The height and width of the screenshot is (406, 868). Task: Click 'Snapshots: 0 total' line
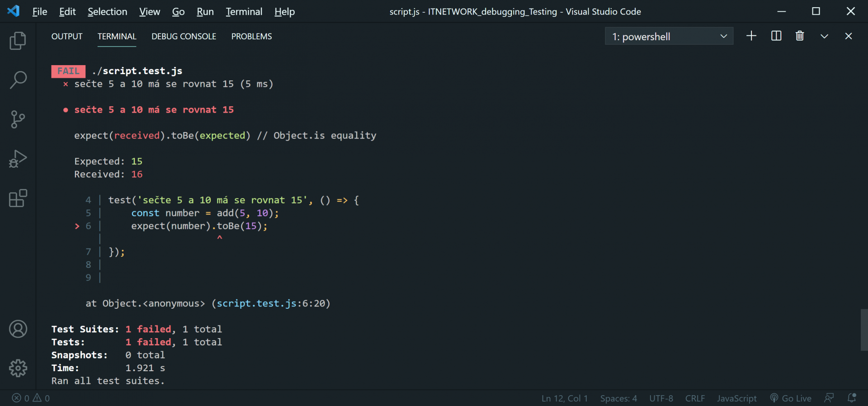click(108, 355)
